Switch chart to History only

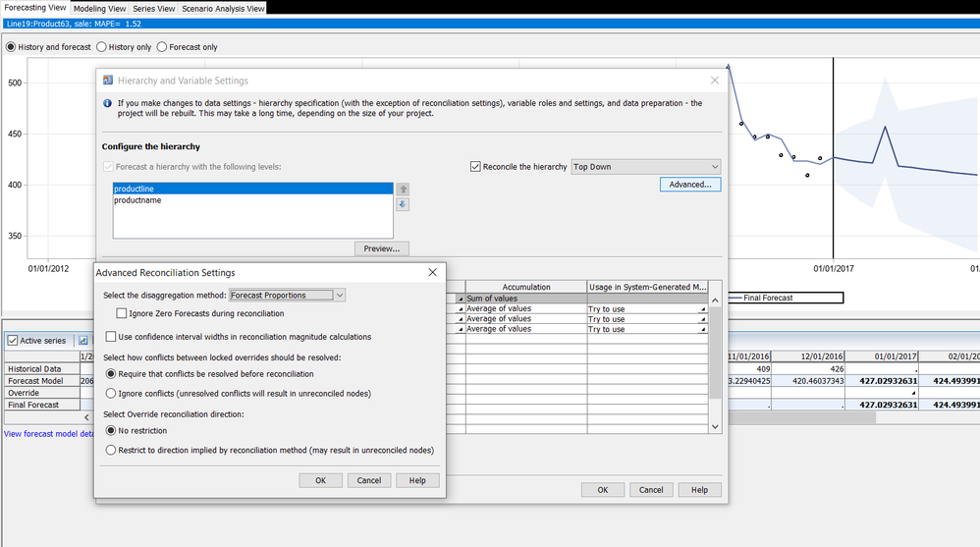[101, 47]
